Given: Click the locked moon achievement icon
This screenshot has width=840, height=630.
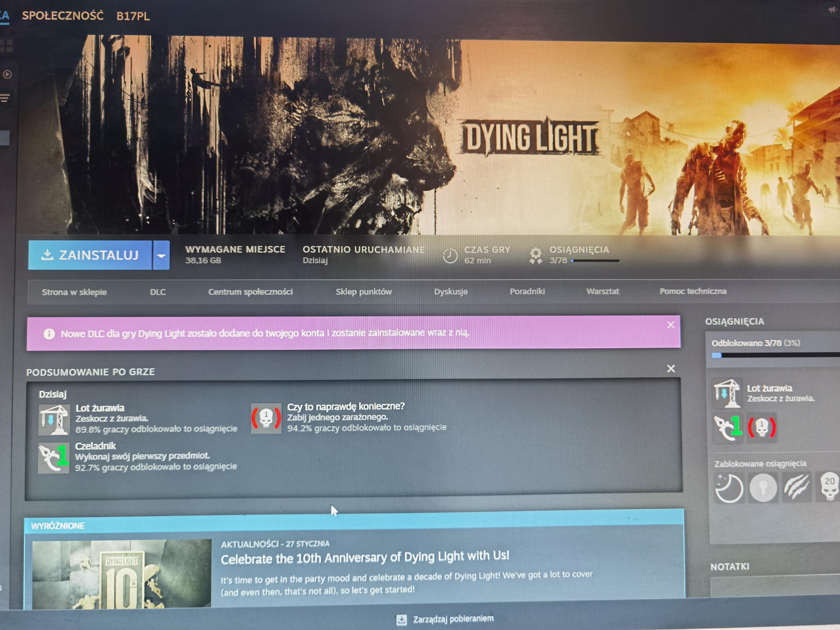Looking at the screenshot, I should tap(729, 488).
